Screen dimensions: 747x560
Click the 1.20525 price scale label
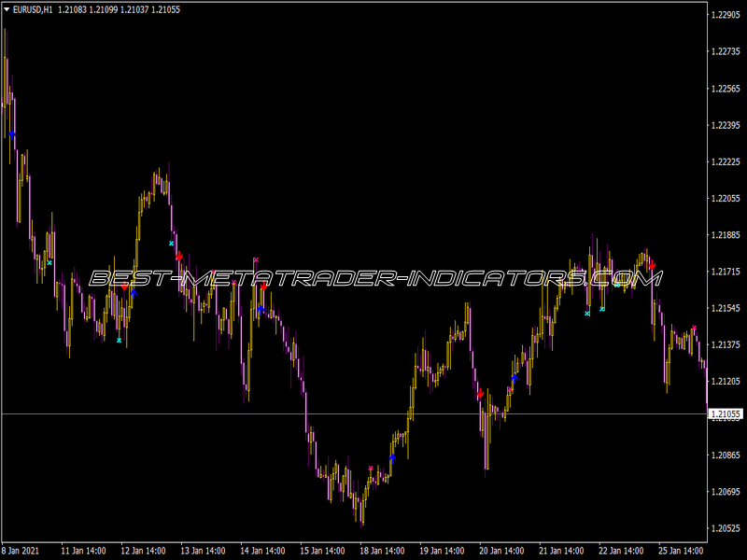coord(726,528)
